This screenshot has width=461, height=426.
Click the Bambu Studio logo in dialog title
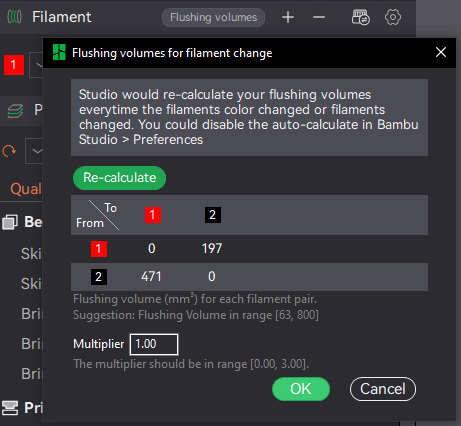59,52
